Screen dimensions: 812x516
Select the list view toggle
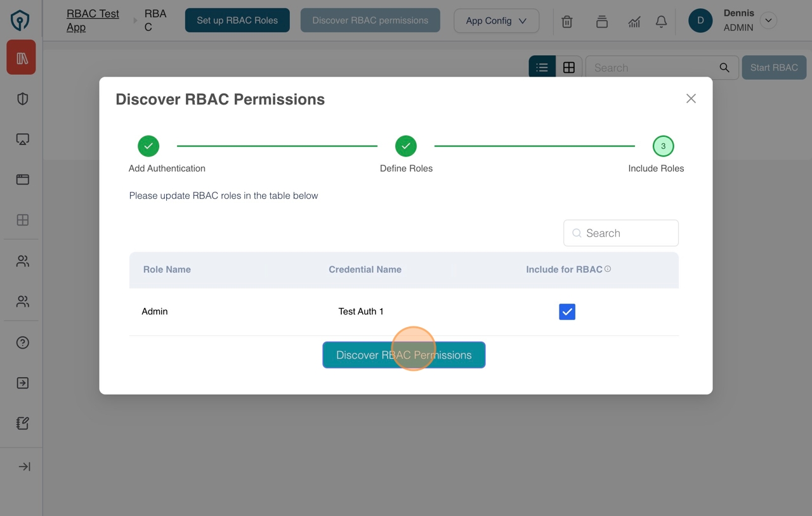tap(542, 67)
